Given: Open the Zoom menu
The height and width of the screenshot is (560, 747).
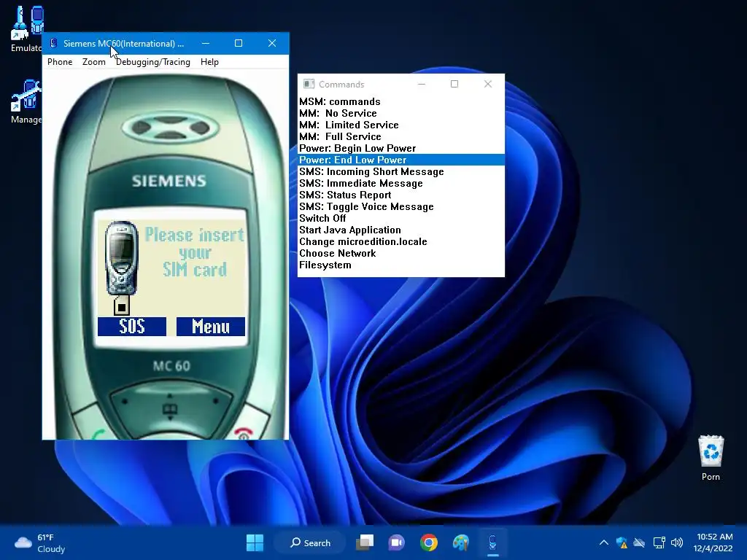Looking at the screenshot, I should point(94,62).
